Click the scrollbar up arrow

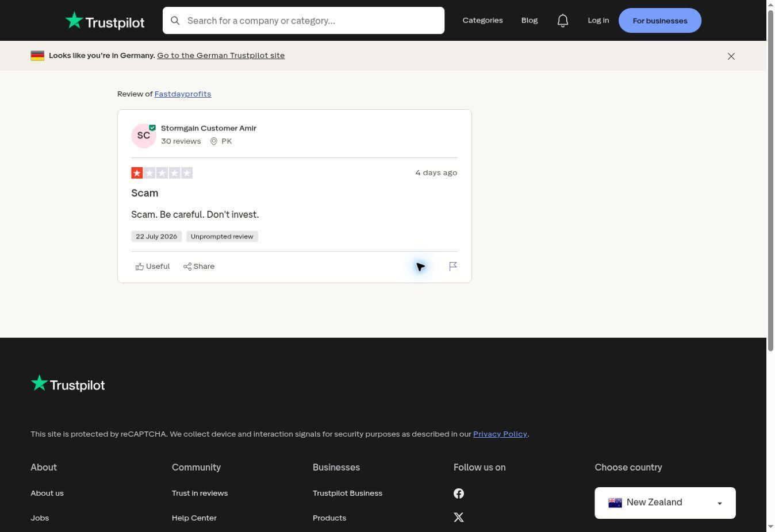pos(771,4)
